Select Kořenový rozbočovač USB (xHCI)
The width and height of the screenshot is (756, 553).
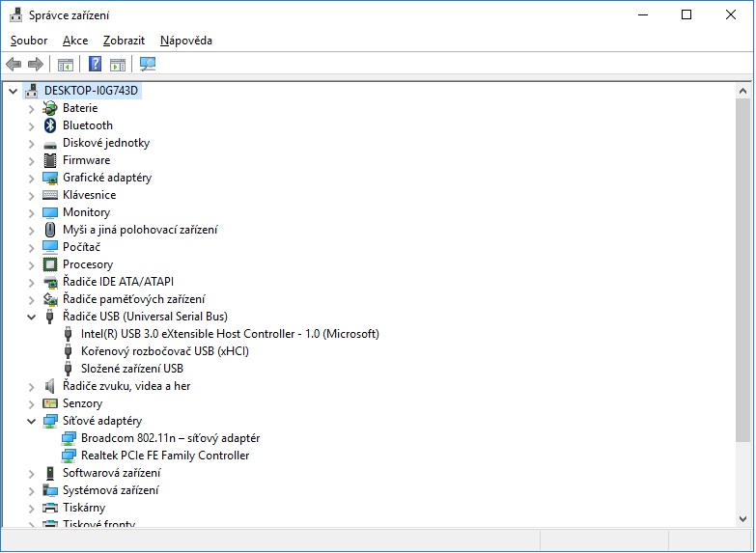pyautogui.click(x=165, y=351)
